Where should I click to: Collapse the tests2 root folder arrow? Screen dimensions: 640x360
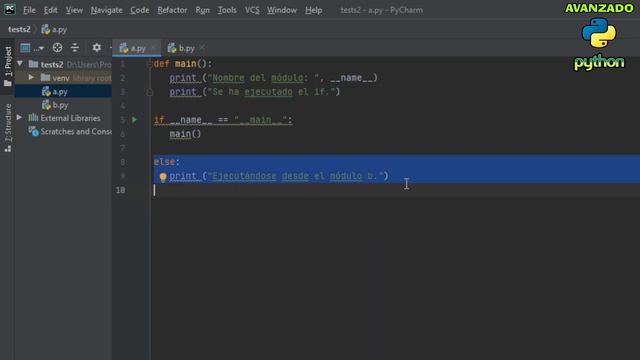20,64
